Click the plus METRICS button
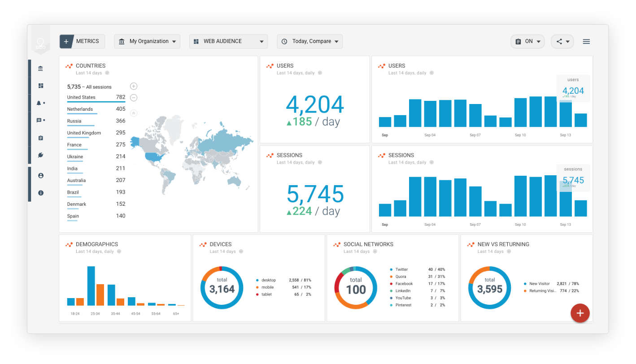This screenshot has height=364, width=636. pyautogui.click(x=82, y=41)
